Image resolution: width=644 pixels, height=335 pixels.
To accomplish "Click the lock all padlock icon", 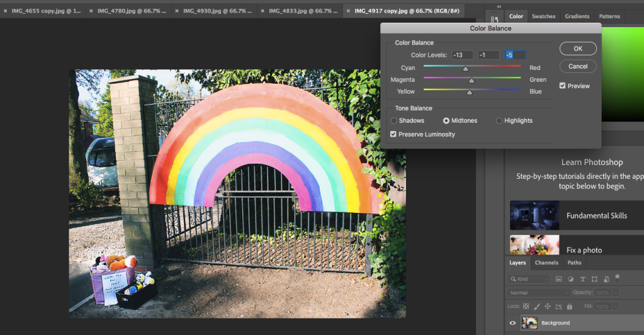I will [x=569, y=307].
